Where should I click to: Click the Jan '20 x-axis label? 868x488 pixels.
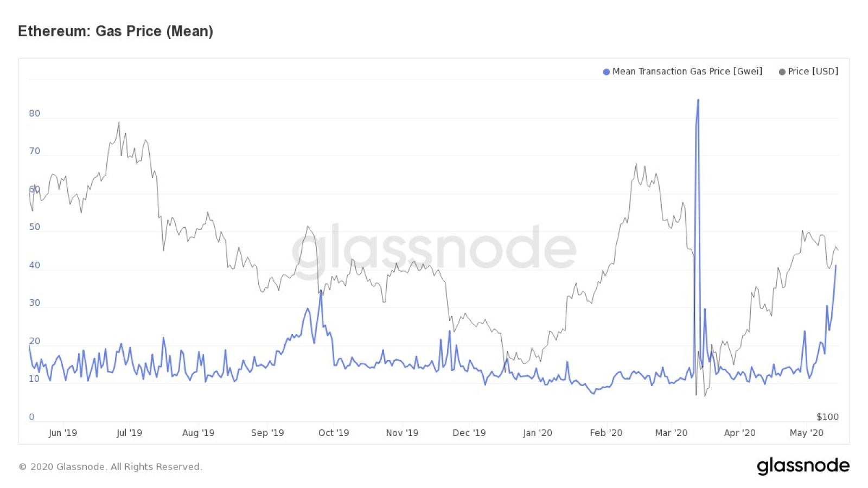[x=538, y=433]
